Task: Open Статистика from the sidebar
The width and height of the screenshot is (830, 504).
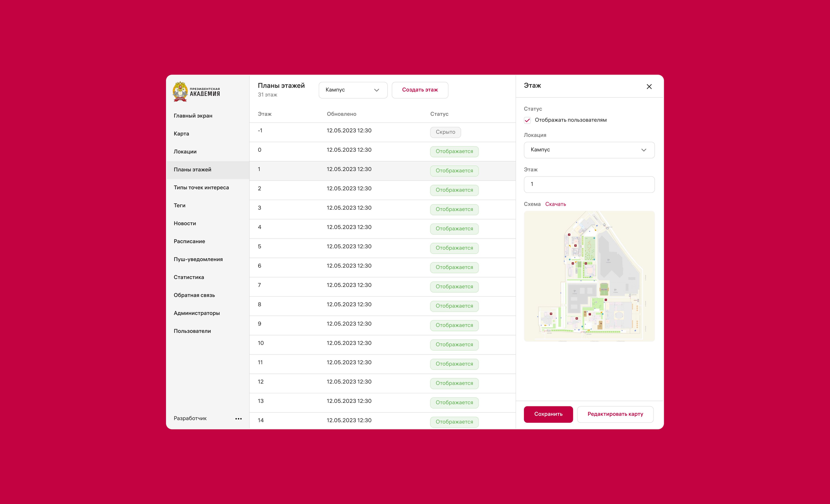Action: [x=189, y=277]
